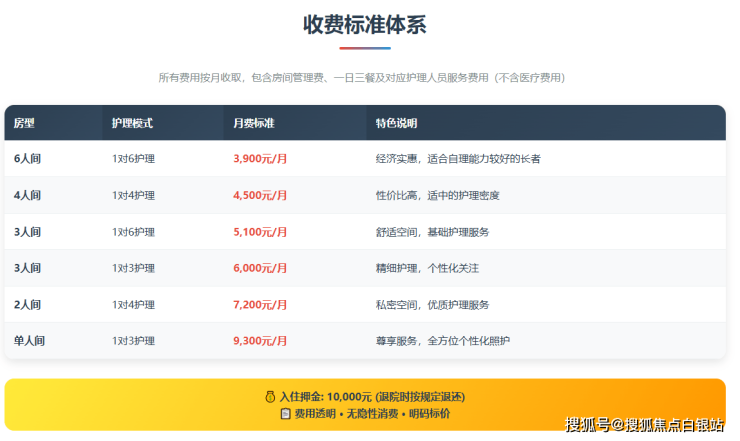Click the 3,900元/月 price

point(260,159)
